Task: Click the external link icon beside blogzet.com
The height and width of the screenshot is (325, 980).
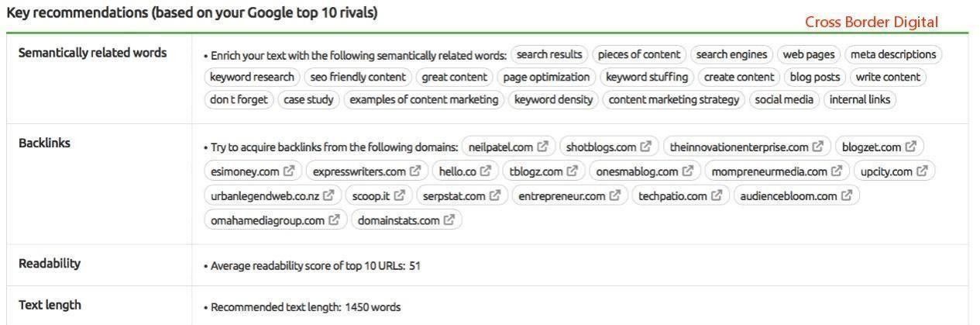Action: pyautogui.click(x=911, y=147)
